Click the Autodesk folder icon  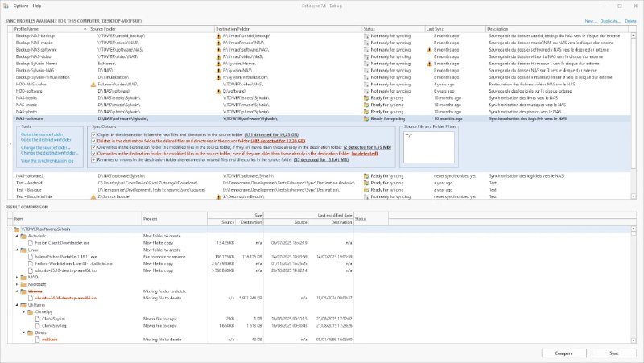point(23,236)
